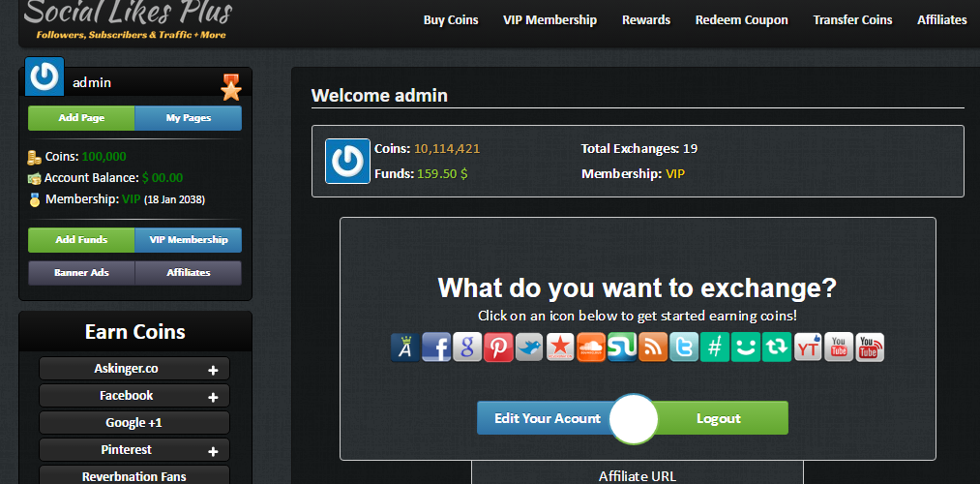The height and width of the screenshot is (484, 980).
Task: Click 'What do you want to exchange?' heading
Action: (637, 288)
